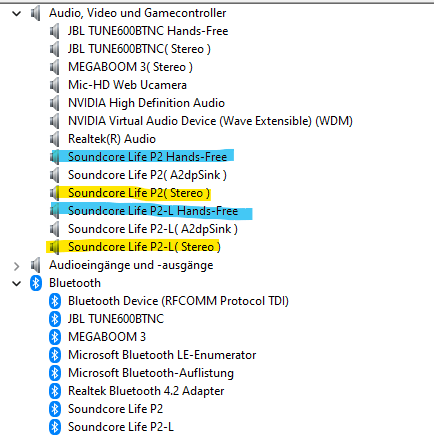Click the Bluetooth icon beside MEGABOOM 3
The height and width of the screenshot is (438, 434).
55,337
